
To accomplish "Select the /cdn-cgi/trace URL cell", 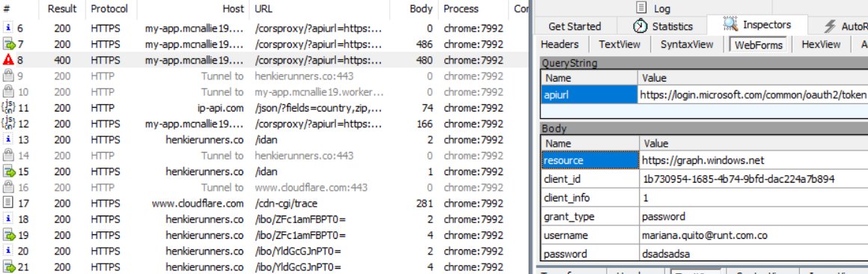I will (x=286, y=203).
